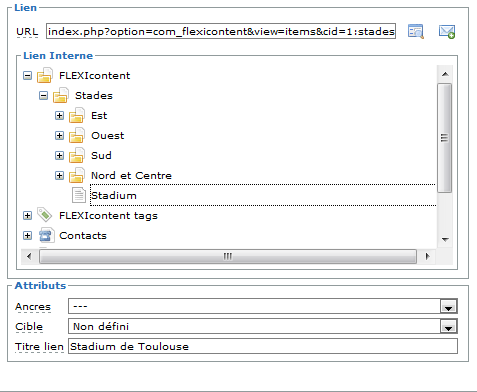This screenshot has width=477, height=392.
Task: Open the Ancres dropdown
Action: pos(448,307)
